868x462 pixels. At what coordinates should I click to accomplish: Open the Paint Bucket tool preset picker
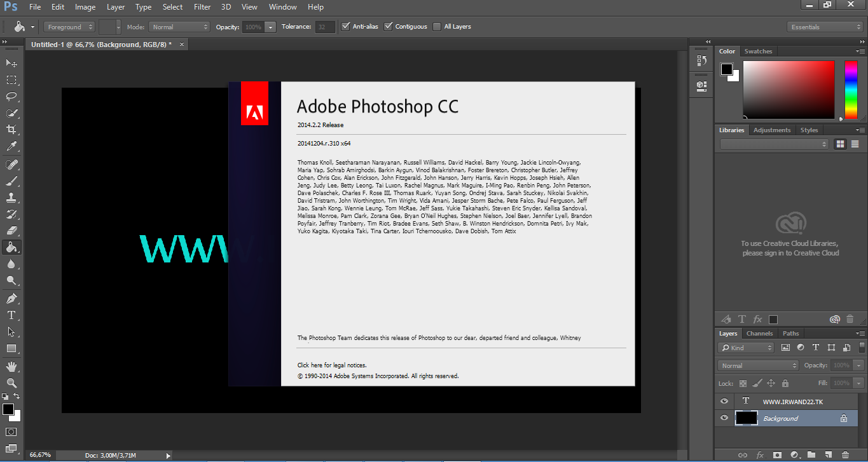point(24,27)
